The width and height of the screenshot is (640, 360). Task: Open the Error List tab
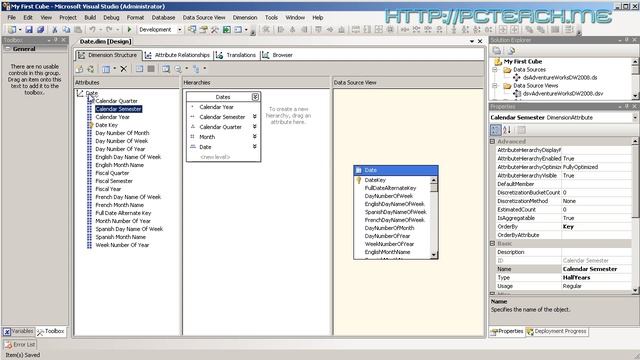[20, 344]
